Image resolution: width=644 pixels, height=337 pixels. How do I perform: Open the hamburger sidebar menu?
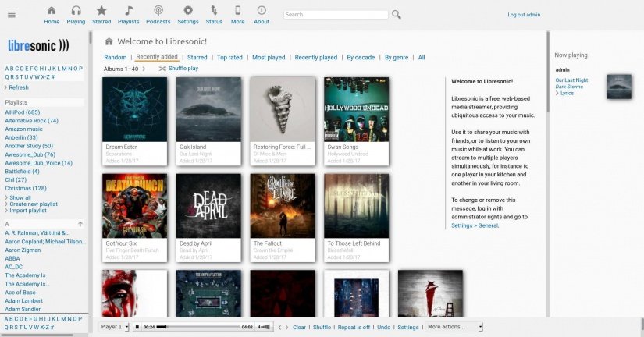tap(12, 15)
